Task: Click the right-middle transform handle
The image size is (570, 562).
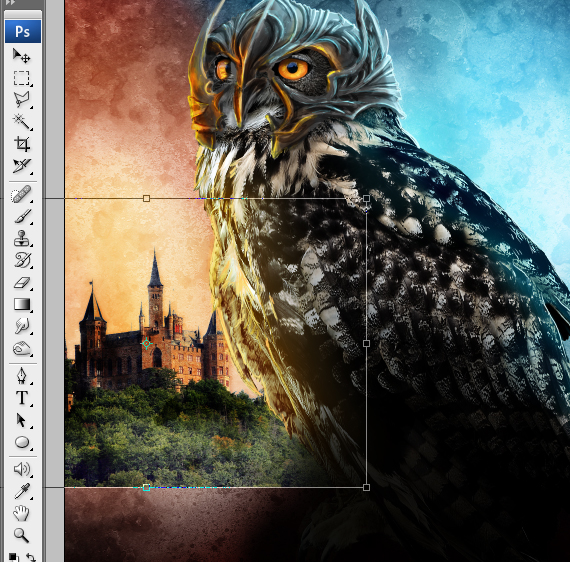Action: click(366, 343)
